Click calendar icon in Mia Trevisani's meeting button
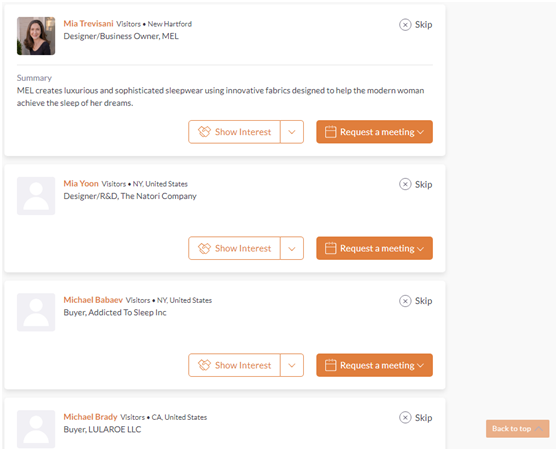Image resolution: width=558 pixels, height=451 pixels. coord(330,132)
